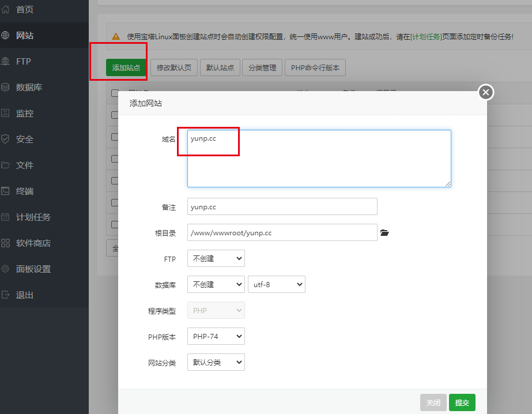Viewport: 532px width, 414px height.
Task: Open the FTP icon in sidebar
Action: pyautogui.click(x=5, y=62)
